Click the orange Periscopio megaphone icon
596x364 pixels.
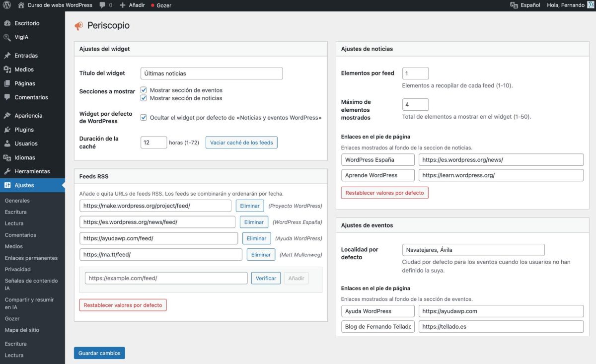pyautogui.click(x=78, y=26)
